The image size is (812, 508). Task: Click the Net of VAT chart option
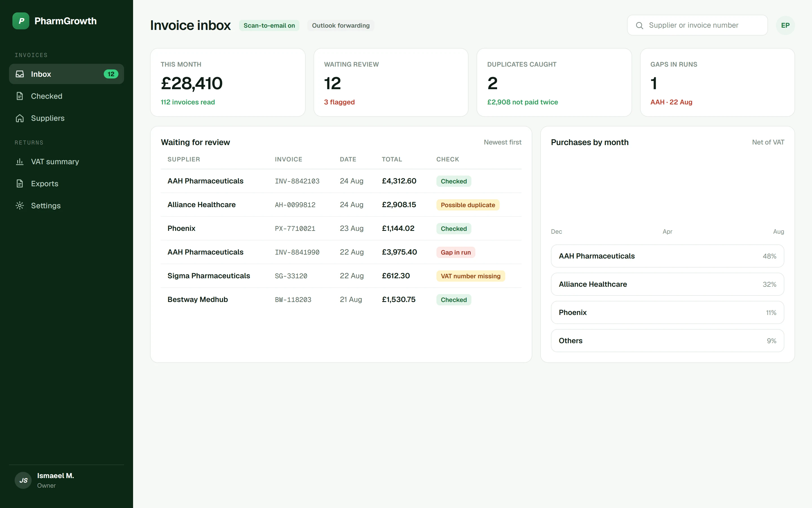(768, 142)
